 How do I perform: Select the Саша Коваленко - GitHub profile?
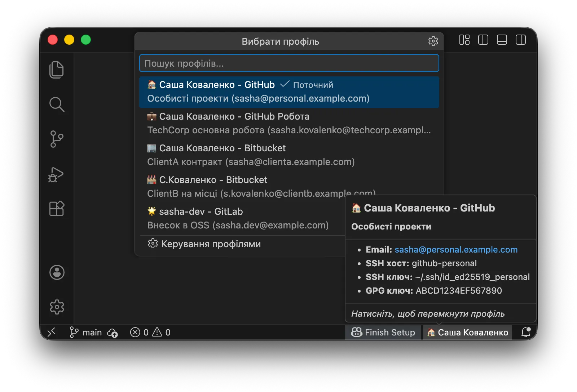click(x=289, y=92)
